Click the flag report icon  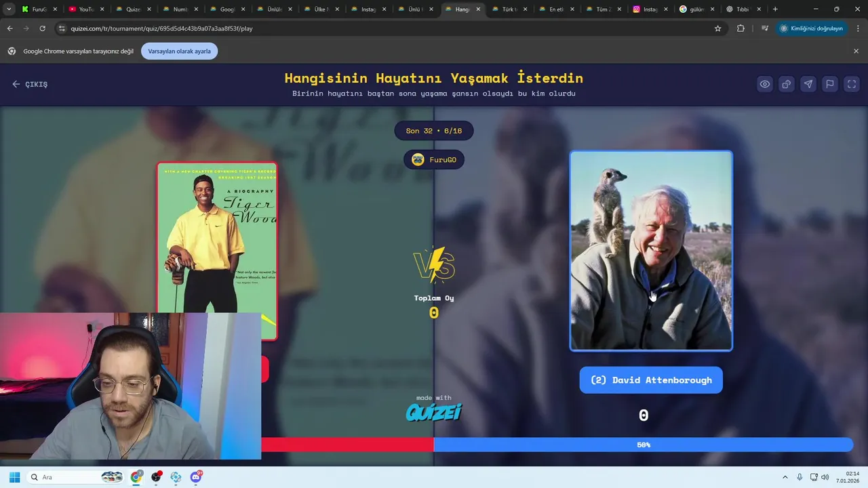[830, 84]
